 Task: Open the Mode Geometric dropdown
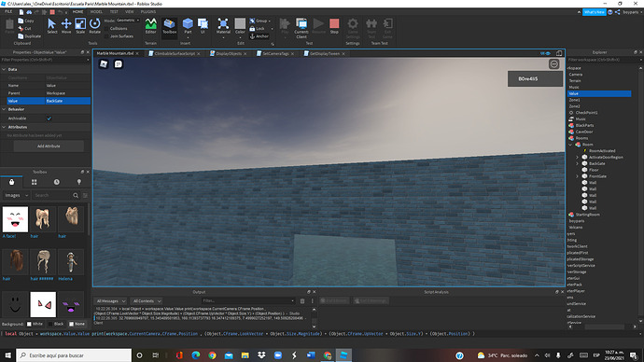[128, 21]
